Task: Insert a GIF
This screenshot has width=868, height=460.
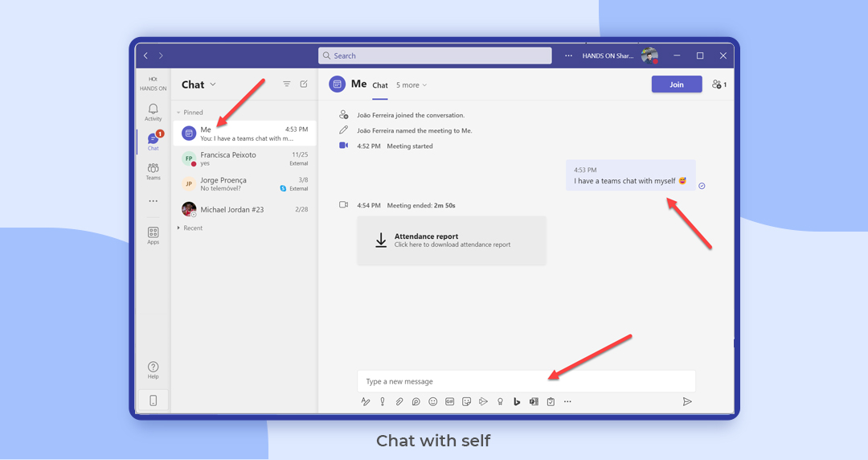Action: 449,402
